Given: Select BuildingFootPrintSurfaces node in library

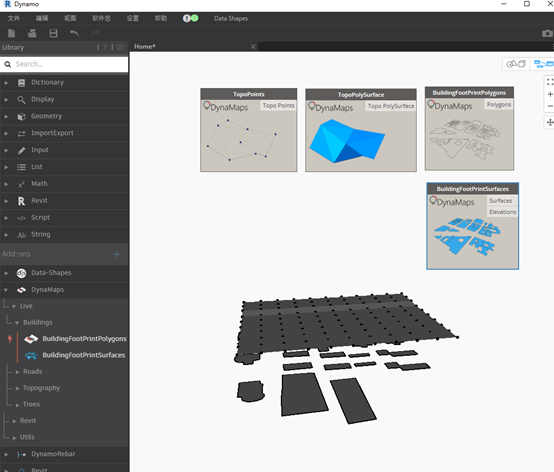Looking at the screenshot, I should point(83,355).
